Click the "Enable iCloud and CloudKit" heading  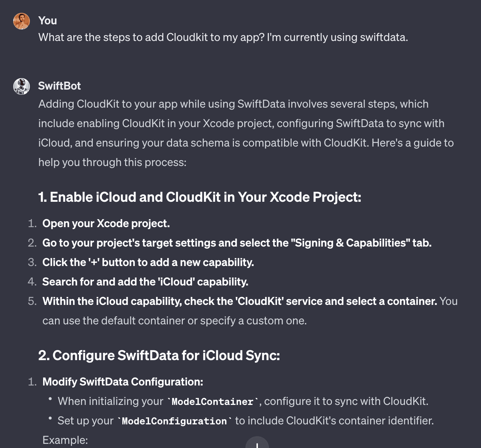point(200,197)
